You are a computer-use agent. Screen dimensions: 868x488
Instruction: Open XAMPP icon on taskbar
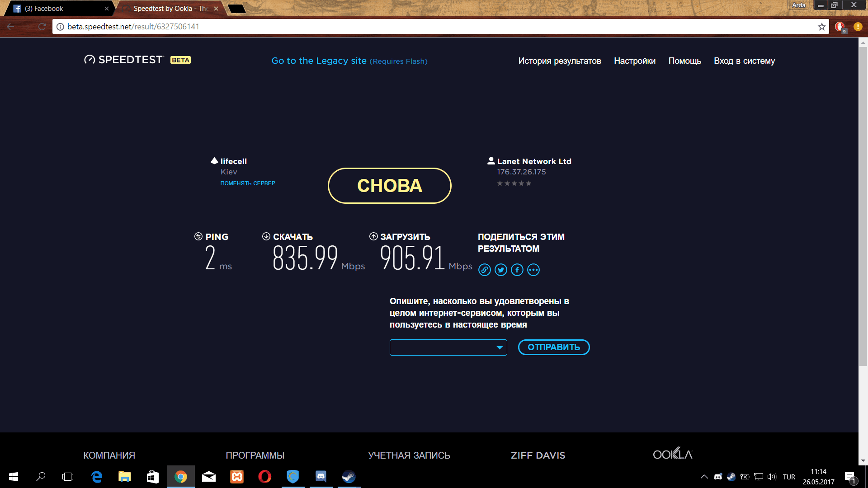click(237, 477)
